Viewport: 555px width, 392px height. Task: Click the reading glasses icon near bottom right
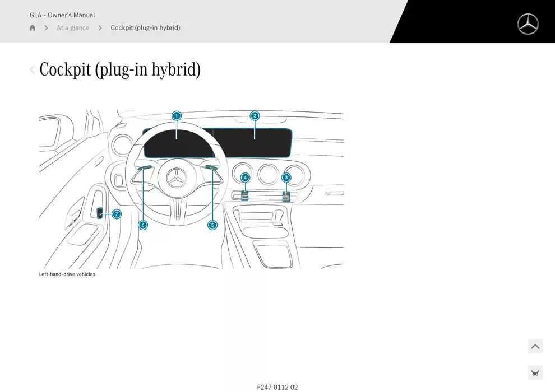coord(535,372)
